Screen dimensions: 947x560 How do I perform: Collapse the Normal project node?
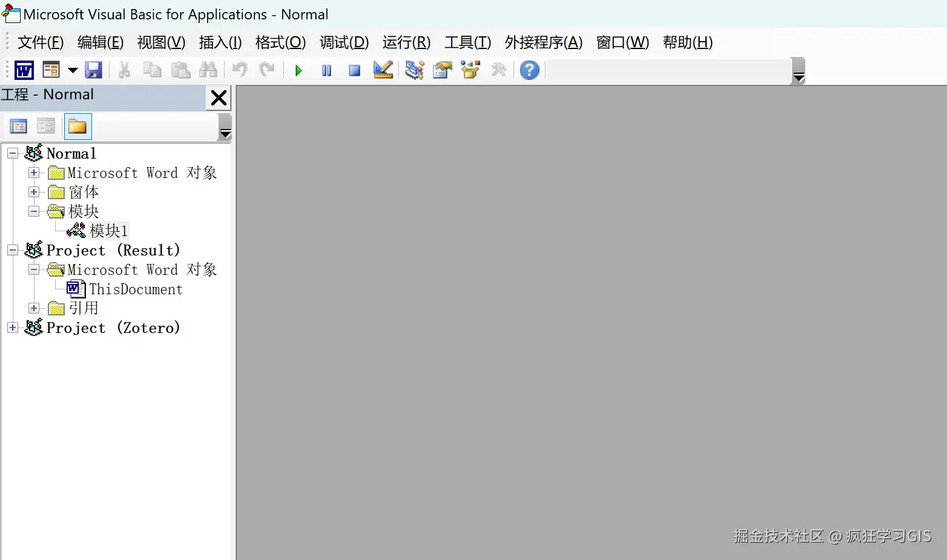coord(12,154)
